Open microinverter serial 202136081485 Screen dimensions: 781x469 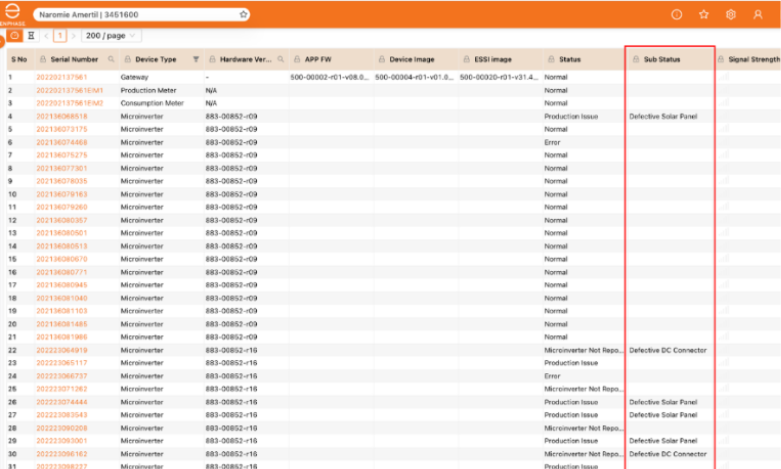(x=62, y=324)
